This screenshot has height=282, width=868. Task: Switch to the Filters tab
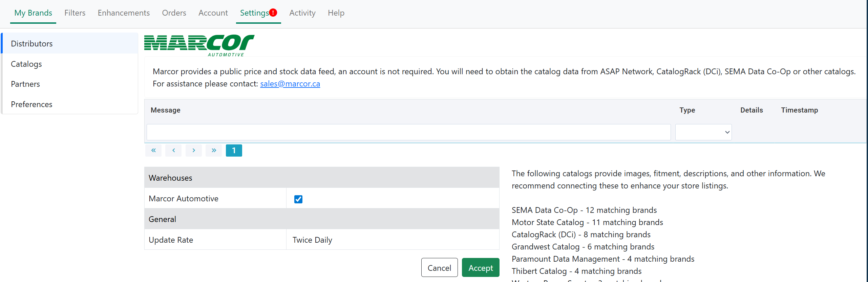75,13
